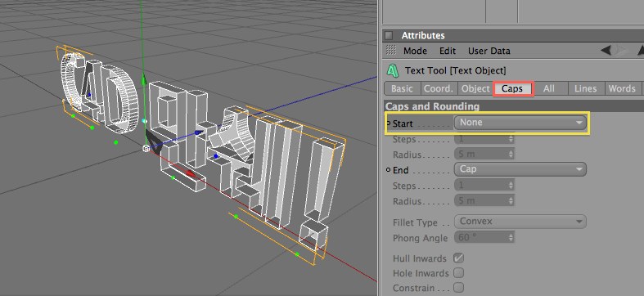This screenshot has height=296, width=644.
Task: Click the Start parameter keyframe circle
Action: click(x=389, y=123)
